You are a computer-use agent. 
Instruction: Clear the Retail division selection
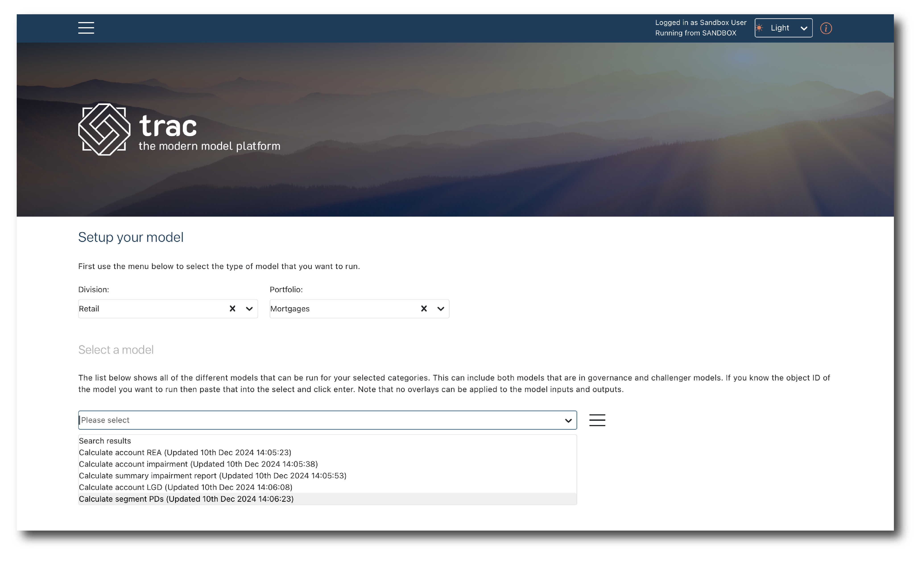232,308
